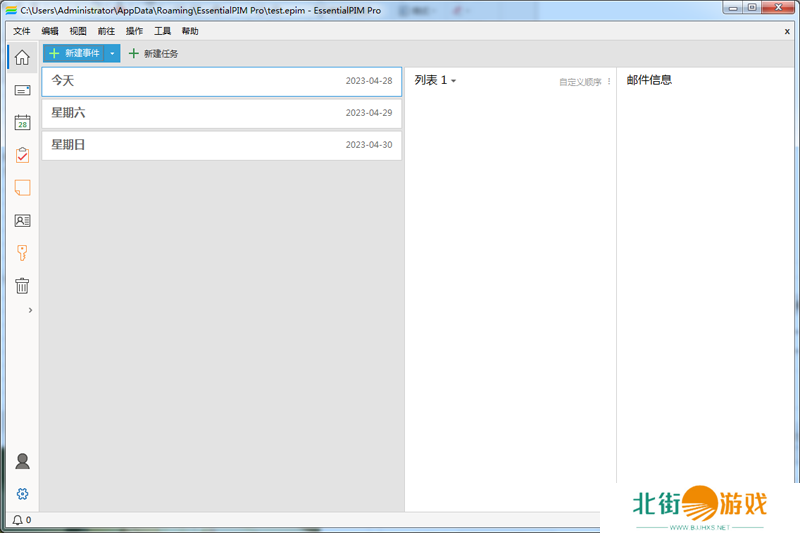The height and width of the screenshot is (533, 800).
Task: Open the Notes module icon
Action: click(x=22, y=188)
